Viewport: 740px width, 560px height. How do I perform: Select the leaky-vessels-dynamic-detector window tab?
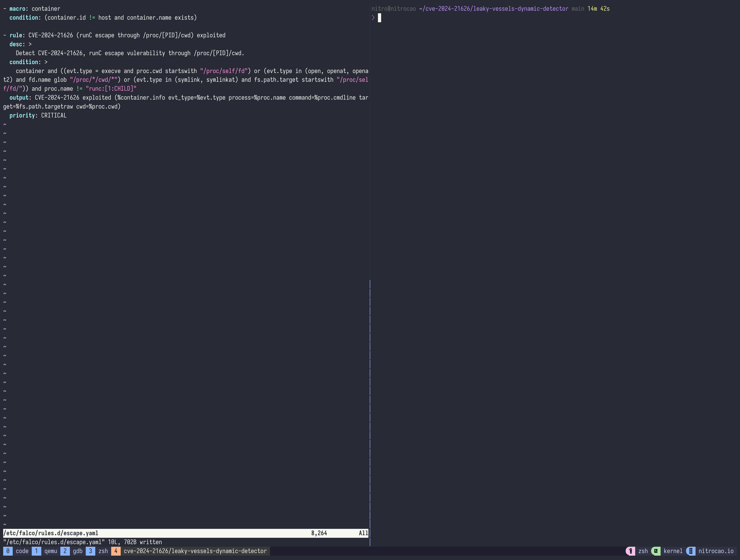pyautogui.click(x=195, y=551)
